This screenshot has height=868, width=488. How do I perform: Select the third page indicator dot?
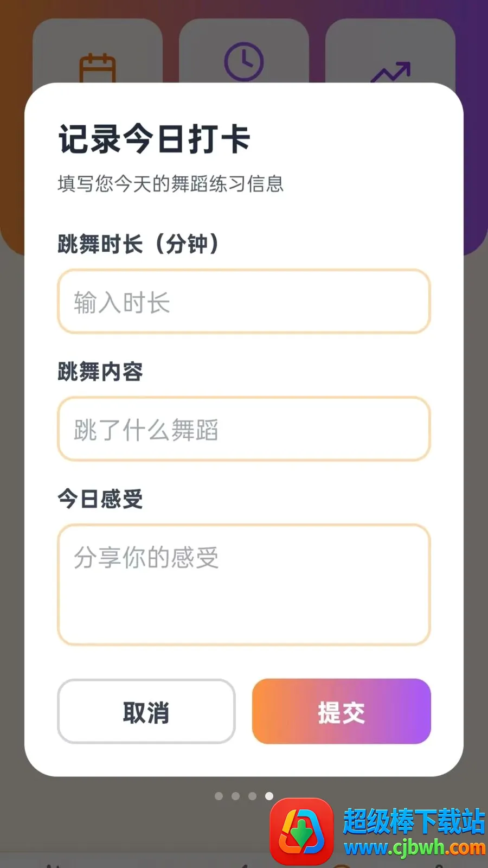pos(252,796)
